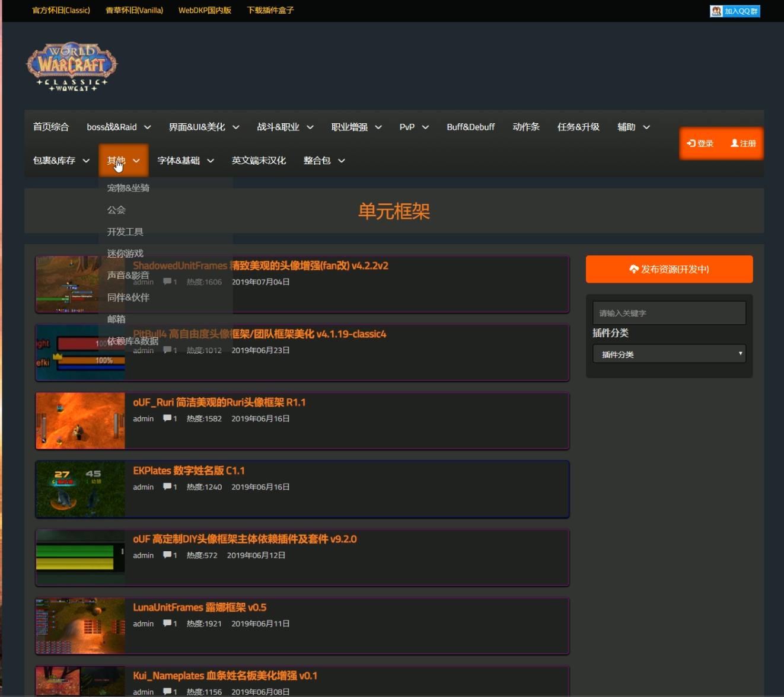Open Buff&Debuff menu item
The height and width of the screenshot is (697, 784).
471,127
